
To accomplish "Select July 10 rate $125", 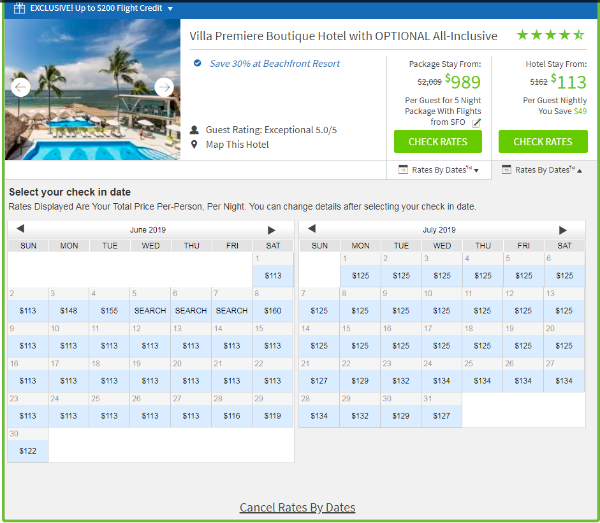I will point(442,311).
